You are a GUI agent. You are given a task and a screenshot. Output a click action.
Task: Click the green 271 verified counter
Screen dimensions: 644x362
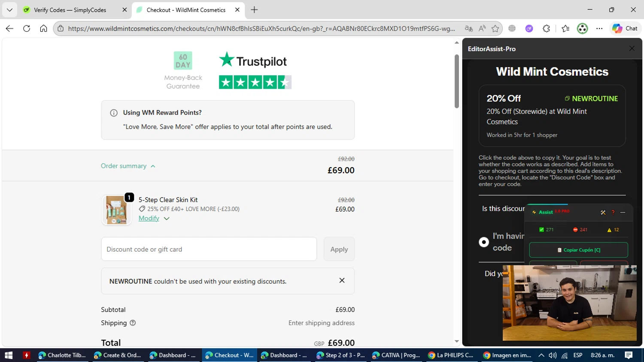[546, 230]
